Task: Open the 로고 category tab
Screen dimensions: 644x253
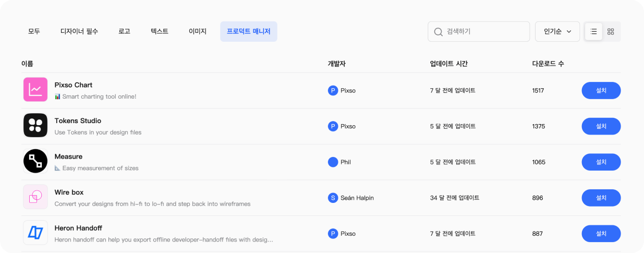Action: pos(124,31)
